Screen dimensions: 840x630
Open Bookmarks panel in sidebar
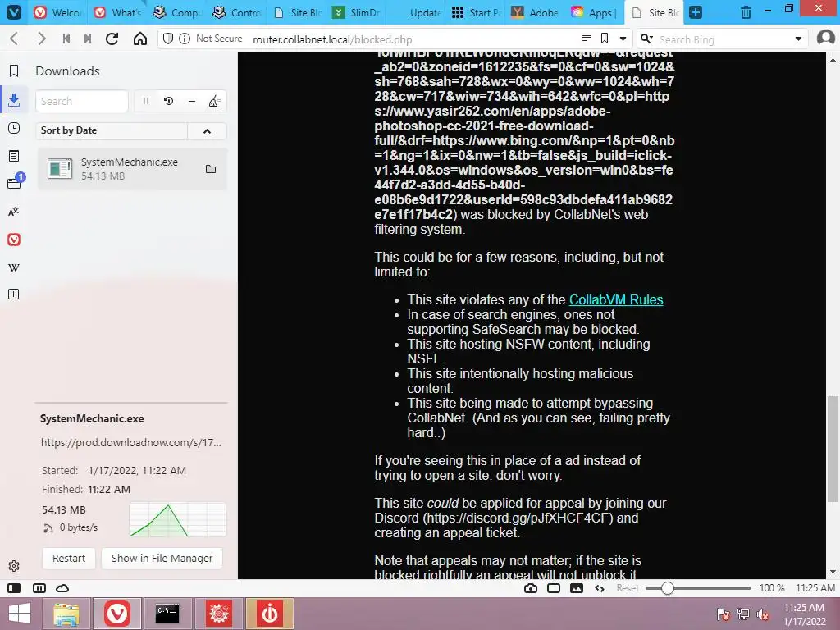pos(14,71)
